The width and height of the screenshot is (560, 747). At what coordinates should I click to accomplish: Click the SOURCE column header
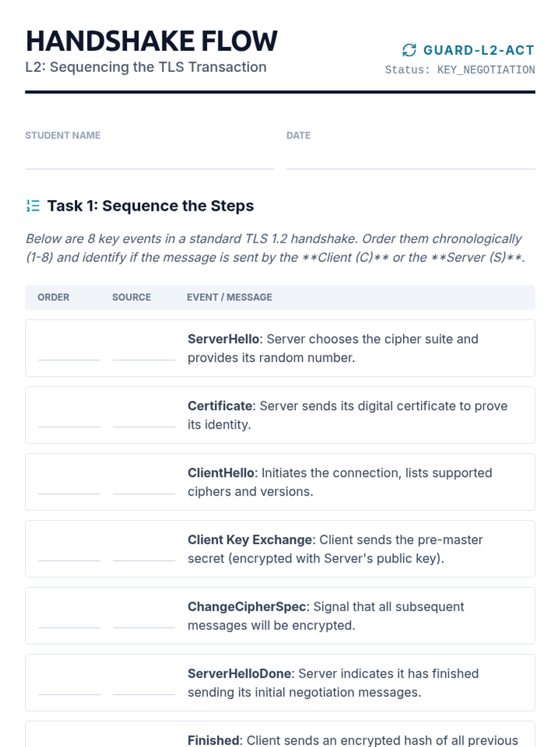[132, 297]
